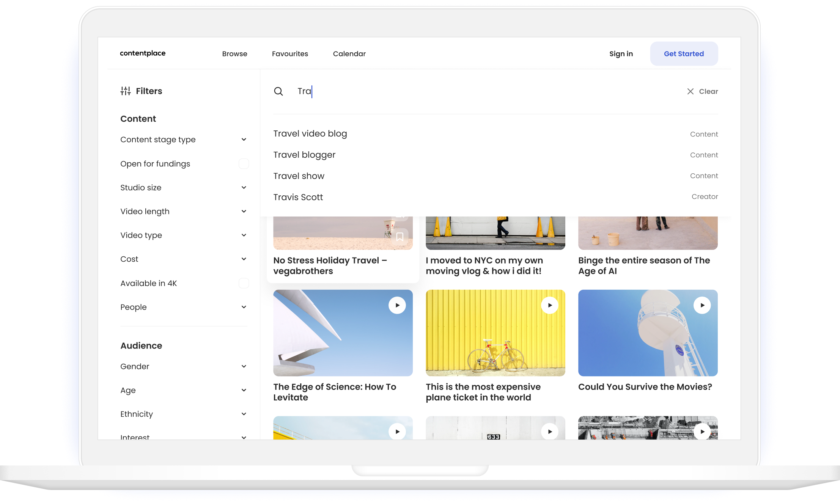Play the bottom-row 633 wall video

(550, 432)
